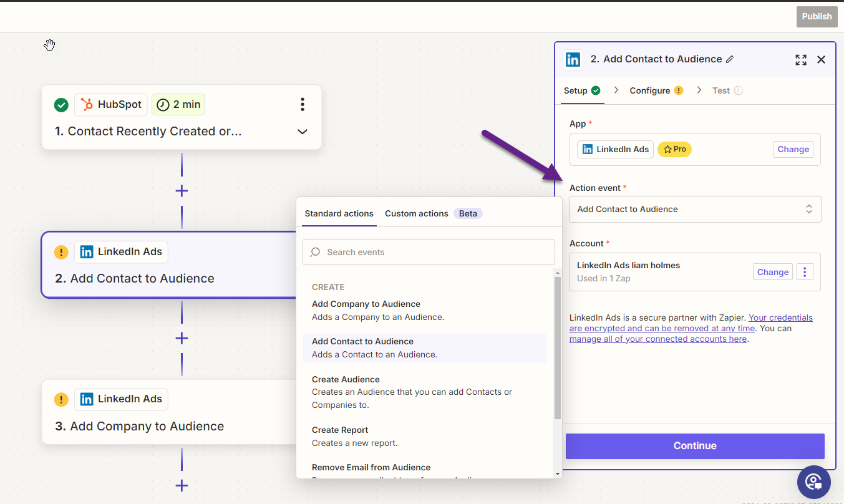Change the selected LinkedIn Ads app

(793, 149)
